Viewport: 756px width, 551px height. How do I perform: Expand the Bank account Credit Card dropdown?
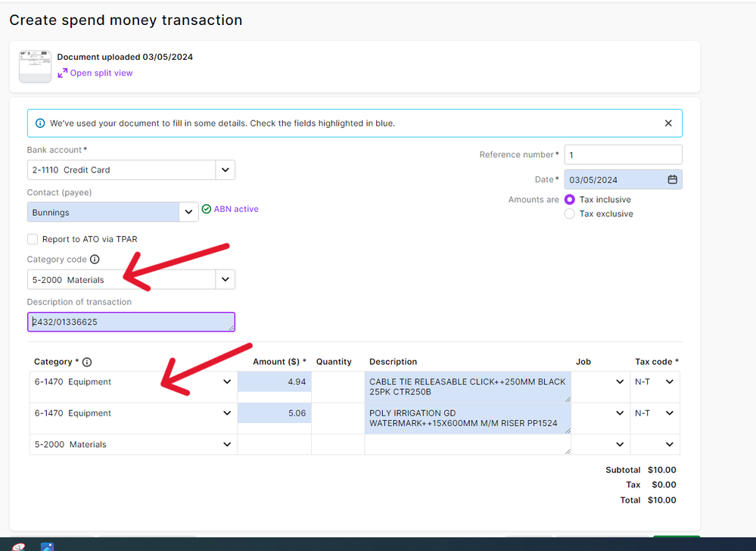tap(226, 170)
